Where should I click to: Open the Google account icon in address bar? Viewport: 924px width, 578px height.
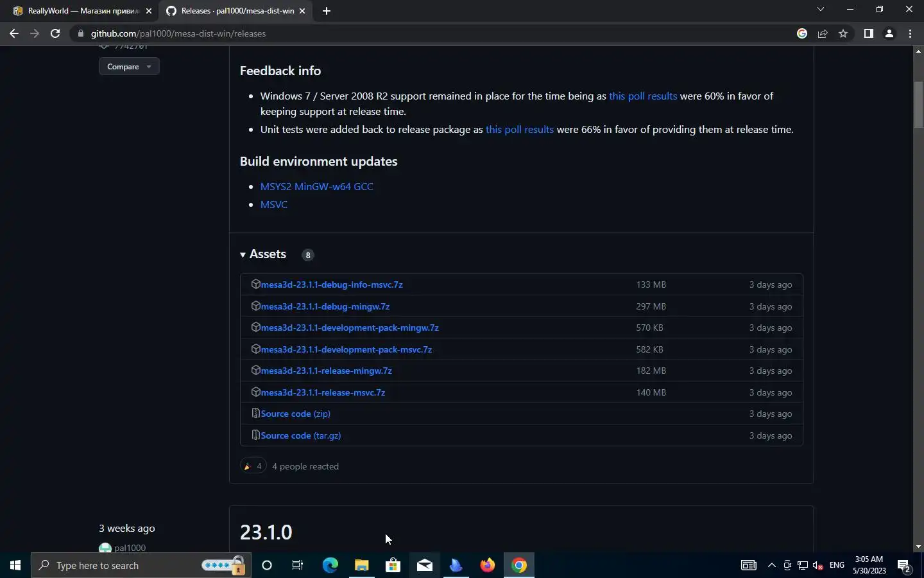tap(802, 33)
